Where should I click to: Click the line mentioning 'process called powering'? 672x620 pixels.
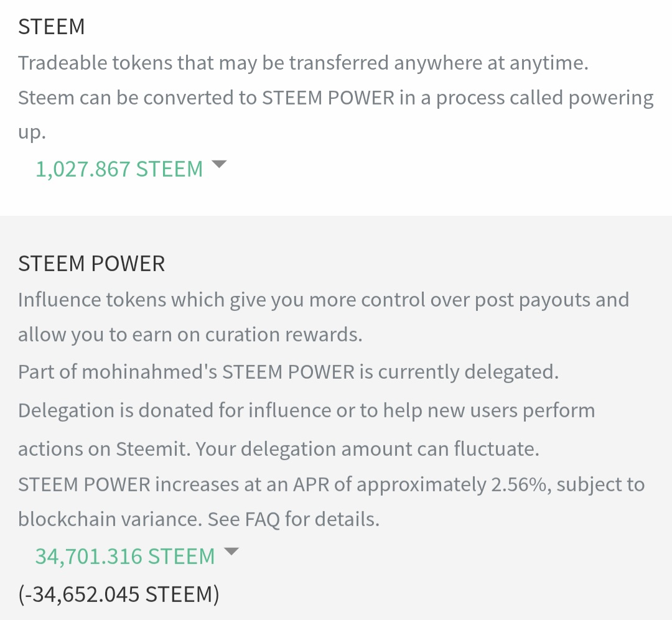click(x=336, y=98)
